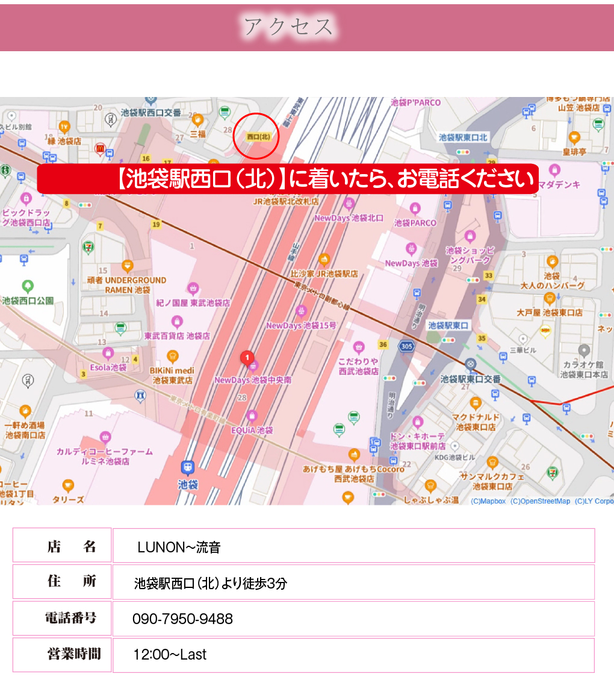
Task: Select the 池袋駅東口交番 police box icon
Action: point(470,364)
